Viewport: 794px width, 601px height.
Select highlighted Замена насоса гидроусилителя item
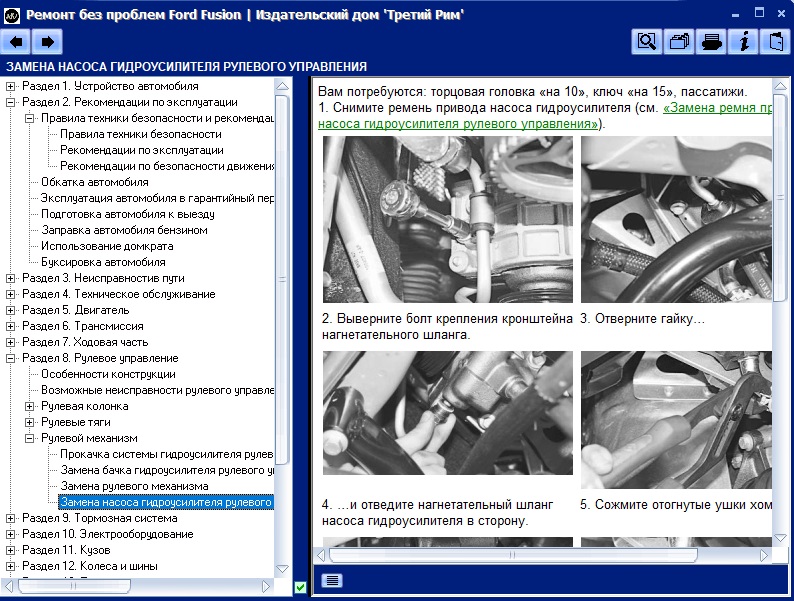(x=166, y=502)
